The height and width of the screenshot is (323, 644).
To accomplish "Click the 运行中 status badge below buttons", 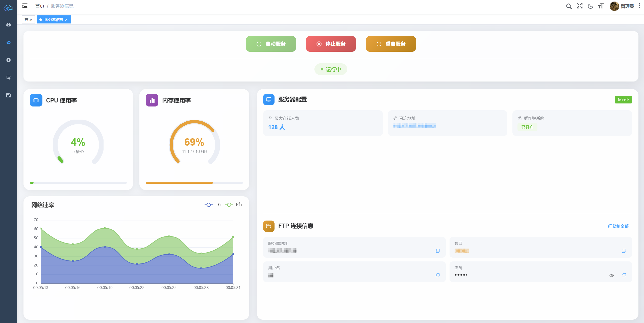I will click(x=331, y=69).
